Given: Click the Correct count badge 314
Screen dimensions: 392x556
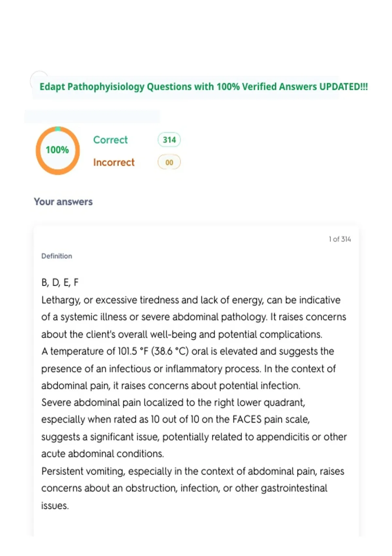Looking at the screenshot, I should [169, 140].
